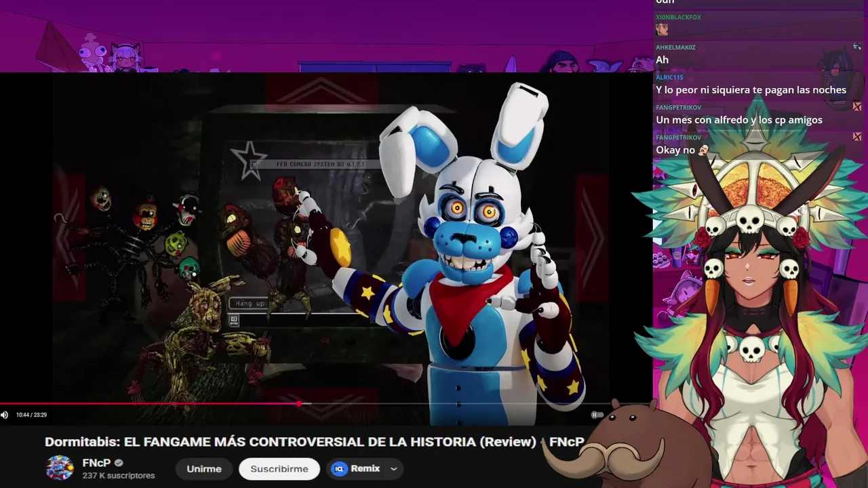Click the FNcP channel avatar
The image size is (868, 488).
59,468
